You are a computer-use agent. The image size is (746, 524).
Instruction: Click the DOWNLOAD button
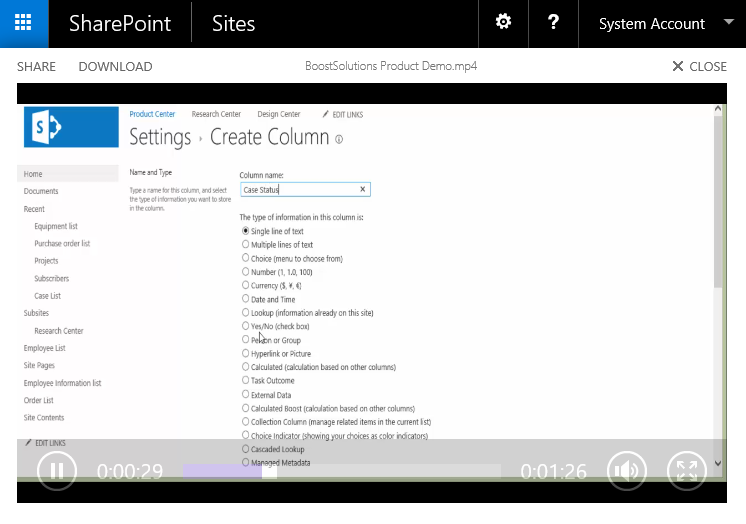[x=115, y=66]
